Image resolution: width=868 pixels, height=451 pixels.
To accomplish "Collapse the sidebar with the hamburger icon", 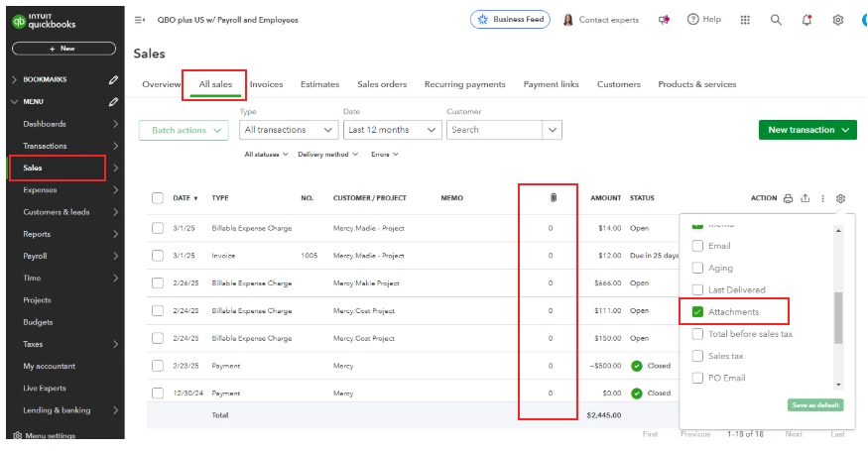I will tap(140, 20).
